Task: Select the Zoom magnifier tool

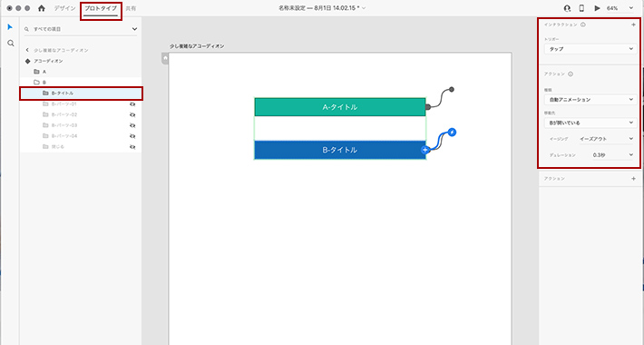Action: click(x=11, y=44)
